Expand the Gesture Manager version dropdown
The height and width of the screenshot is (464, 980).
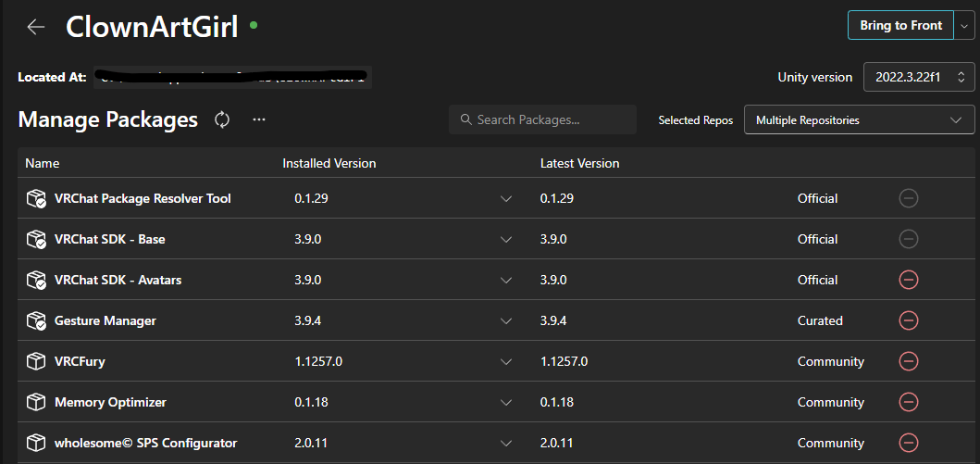click(x=506, y=320)
